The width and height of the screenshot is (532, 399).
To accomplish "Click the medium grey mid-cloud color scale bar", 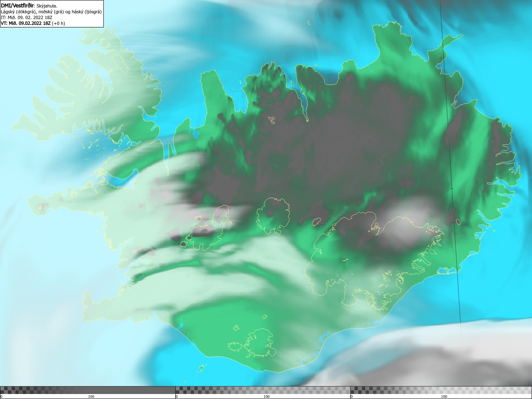I will (263, 390).
